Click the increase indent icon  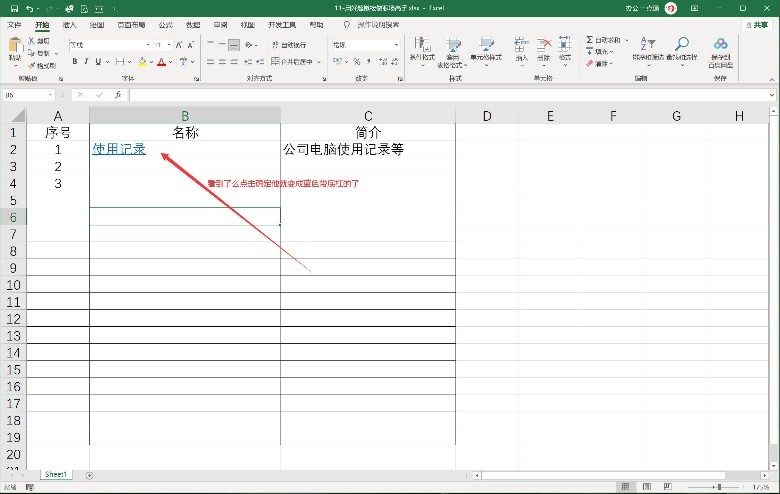[260, 62]
